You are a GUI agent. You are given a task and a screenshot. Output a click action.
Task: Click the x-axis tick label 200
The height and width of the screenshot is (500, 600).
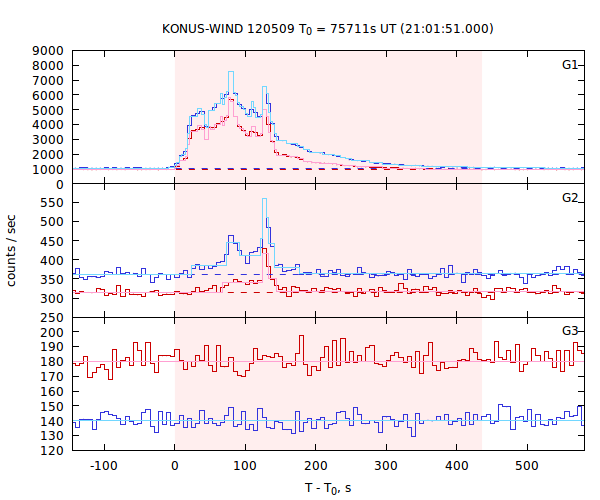click(316, 466)
